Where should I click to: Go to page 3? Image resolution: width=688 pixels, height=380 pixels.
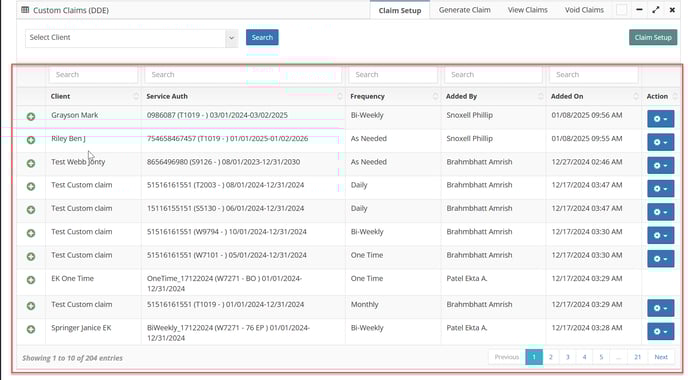567,357
